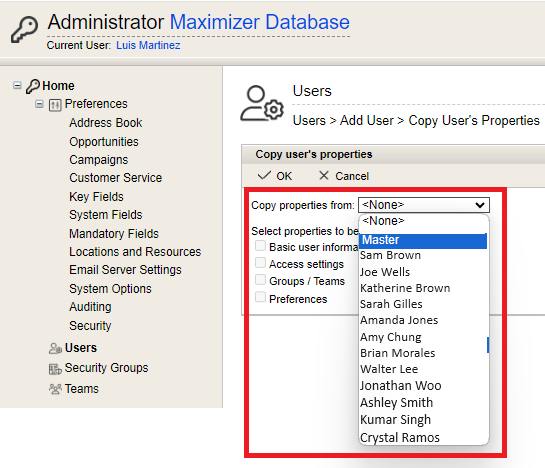Click the Copy User's Properties breadcrumb
The image size is (545, 468).
coord(474,121)
